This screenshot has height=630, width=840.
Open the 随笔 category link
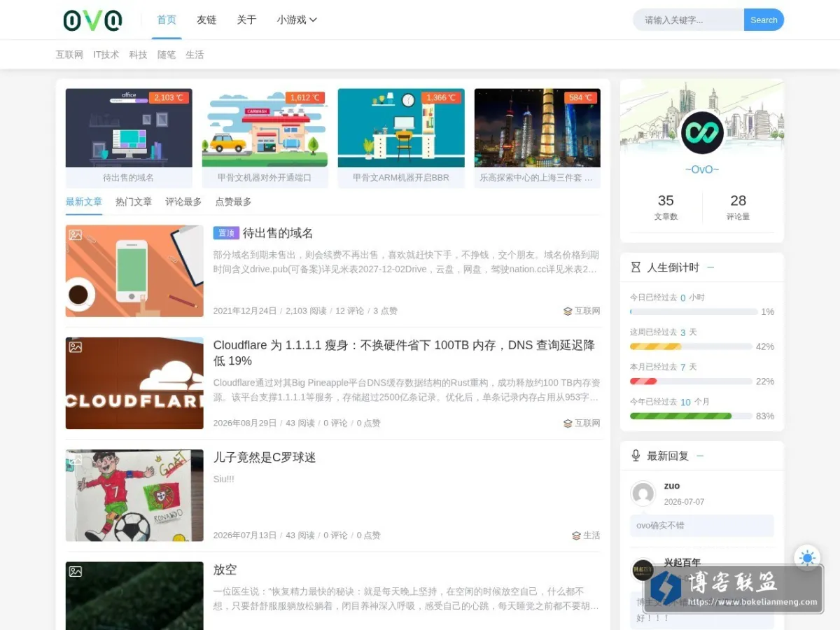(x=167, y=55)
